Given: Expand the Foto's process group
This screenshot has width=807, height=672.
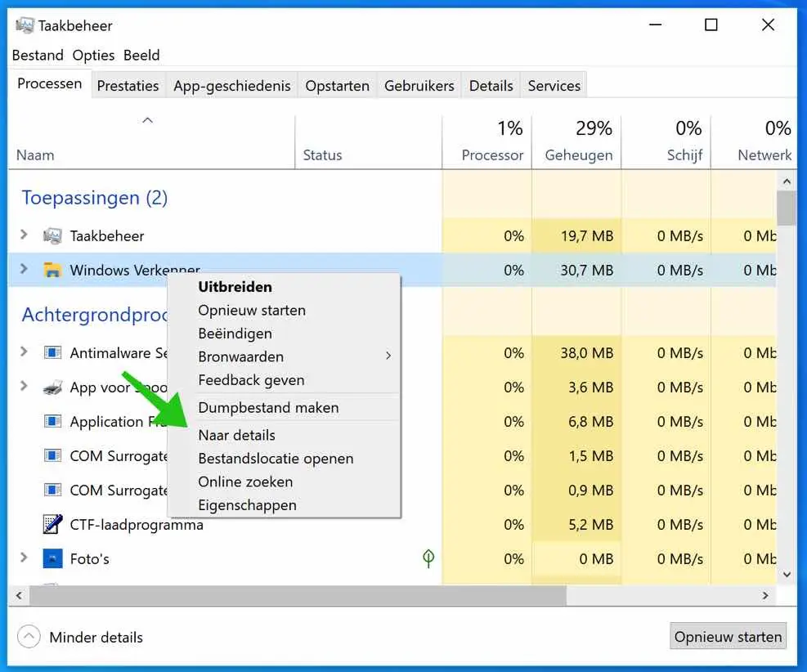Looking at the screenshot, I should (24, 558).
